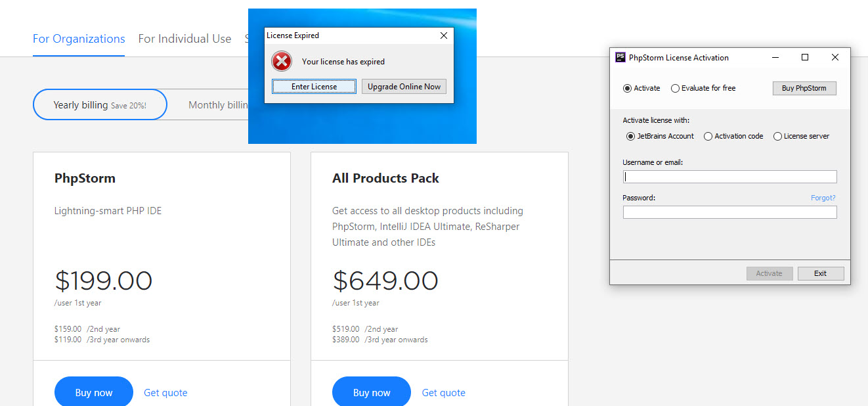
Task: Click Upgrade Online Now button
Action: (x=404, y=86)
